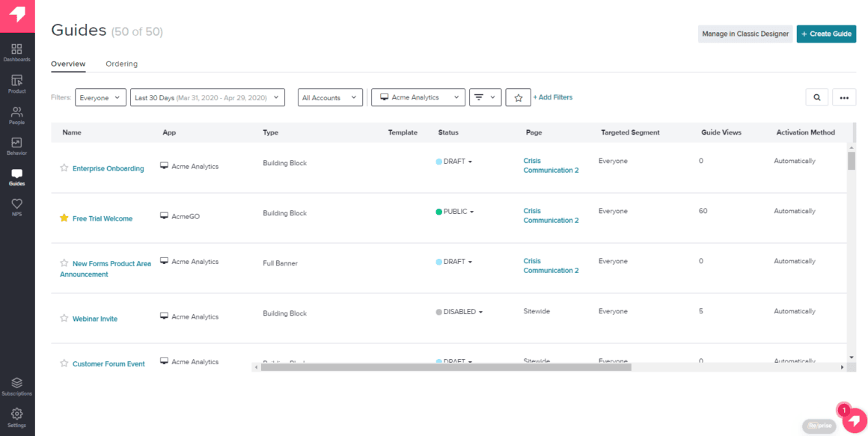
Task: Star the Webinar Invite guide
Action: click(64, 318)
